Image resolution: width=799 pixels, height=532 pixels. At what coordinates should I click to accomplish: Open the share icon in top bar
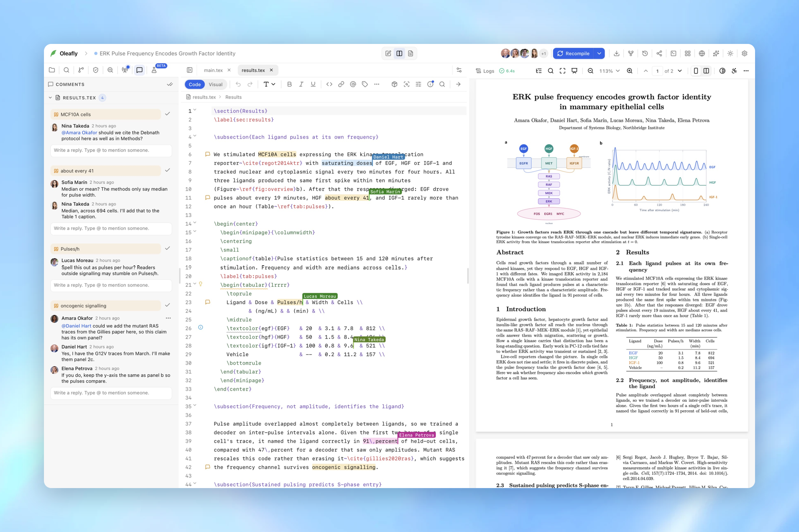tap(659, 54)
